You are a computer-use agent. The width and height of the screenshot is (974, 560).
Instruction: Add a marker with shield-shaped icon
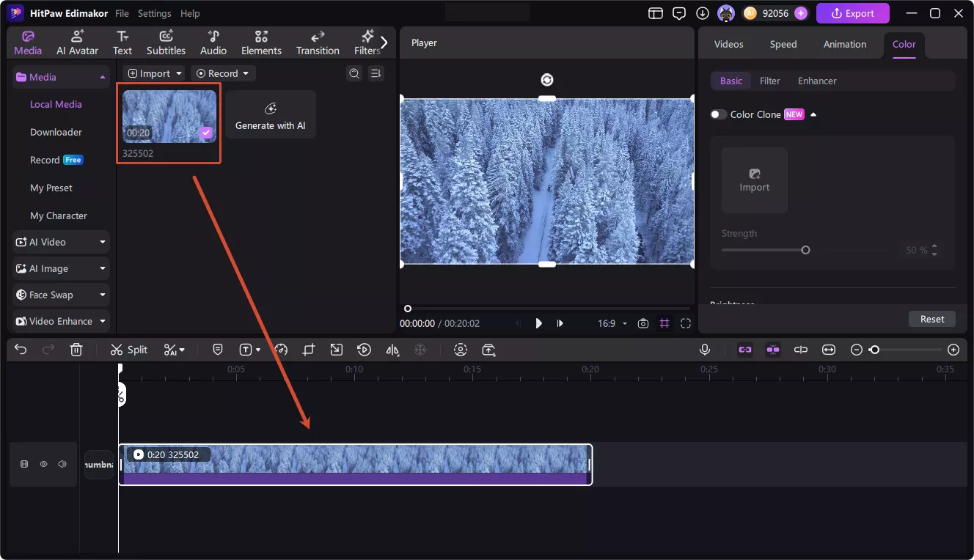click(218, 350)
